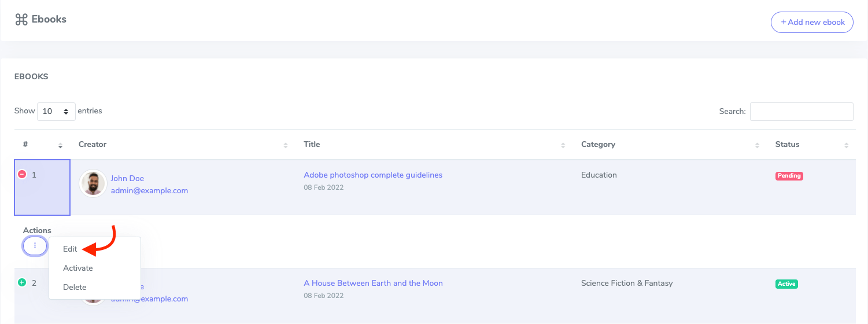Expand row 2 with green plus icon
Viewport: 868px width, 324px height.
click(22, 283)
